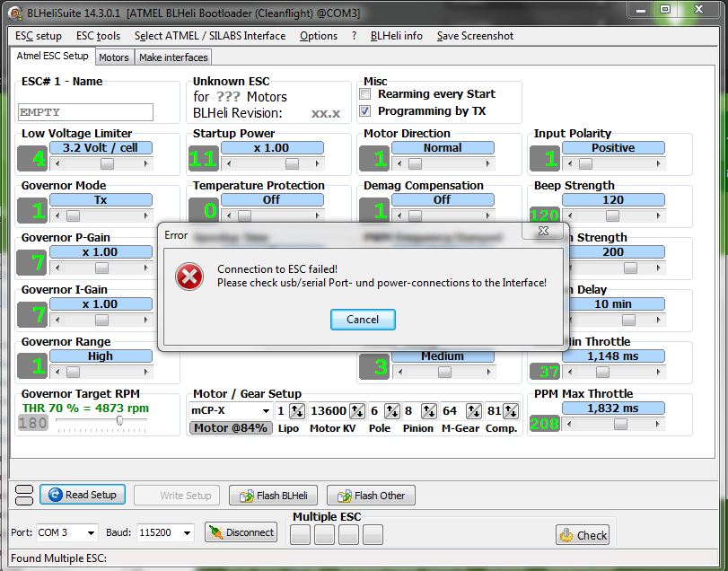Click the Flash Other button
The image size is (728, 571).
tap(371, 496)
